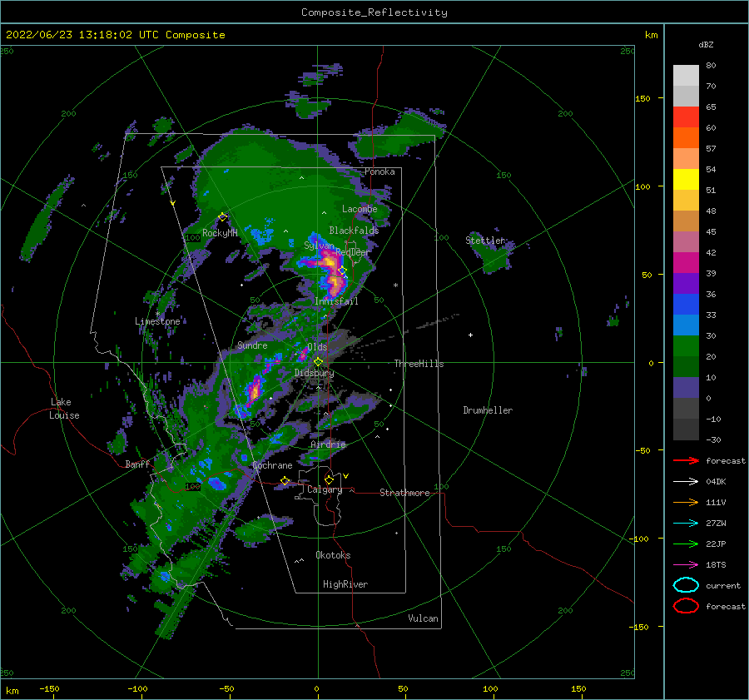This screenshot has width=749, height=700.
Task: Click the magenta 18TS arrow in the legend
Action: 686,565
